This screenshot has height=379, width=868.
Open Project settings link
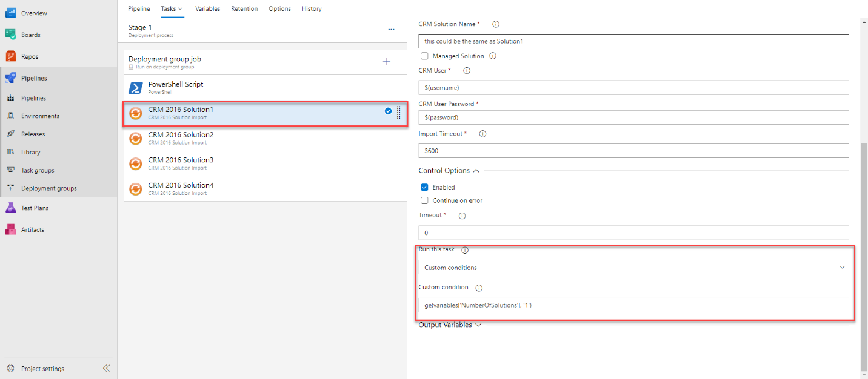(x=42, y=369)
